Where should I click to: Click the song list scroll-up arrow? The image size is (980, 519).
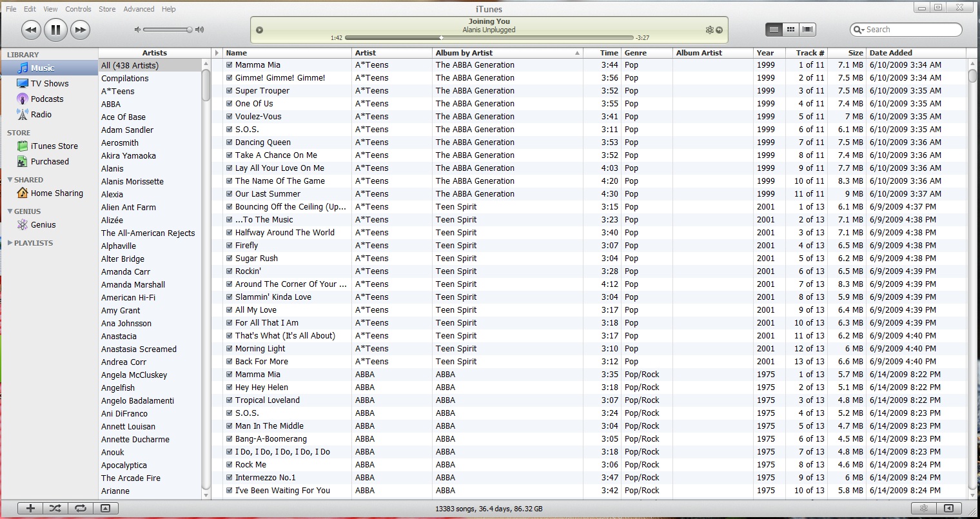pyautogui.click(x=973, y=64)
